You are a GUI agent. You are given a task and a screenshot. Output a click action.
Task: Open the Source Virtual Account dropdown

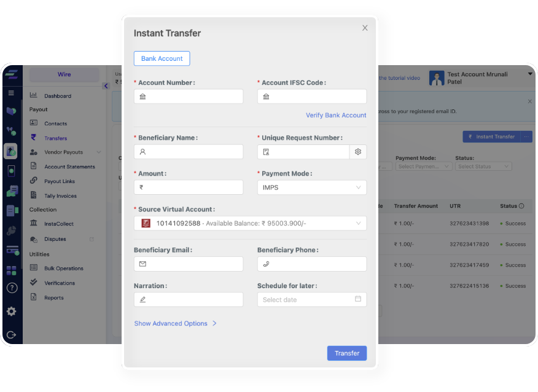pyautogui.click(x=250, y=223)
